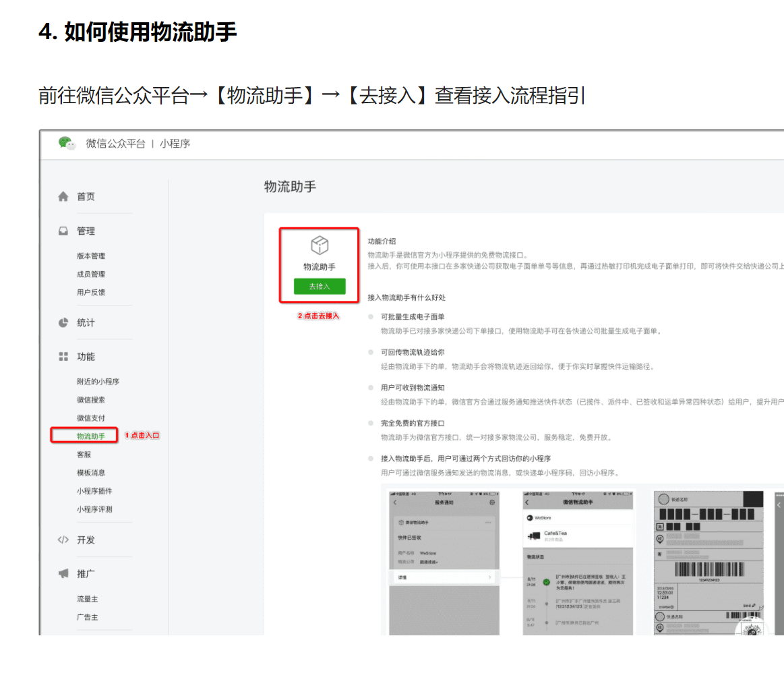Select 模板消息 in the sidebar

coord(91,473)
